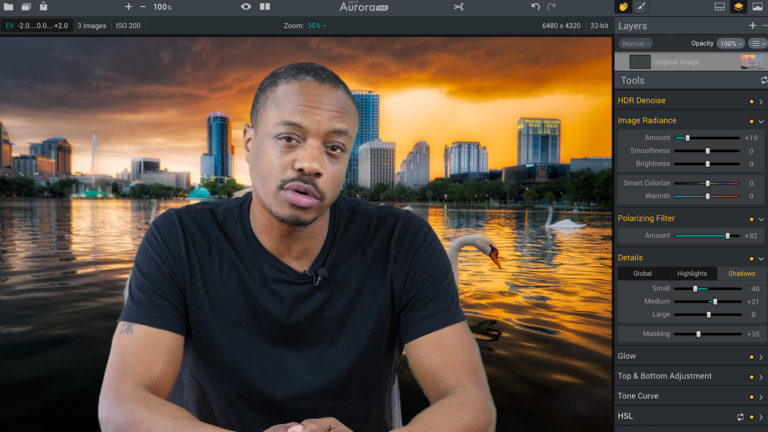Image resolution: width=768 pixels, height=432 pixels.
Task: Click the Undo arrow in toolbar
Action: pyautogui.click(x=535, y=7)
